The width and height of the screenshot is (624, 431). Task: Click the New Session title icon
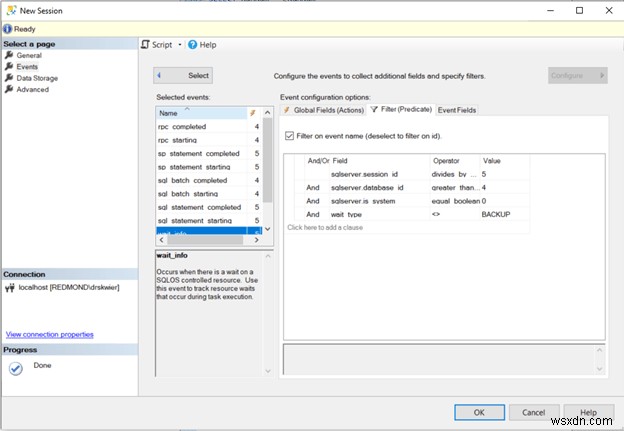click(x=11, y=10)
